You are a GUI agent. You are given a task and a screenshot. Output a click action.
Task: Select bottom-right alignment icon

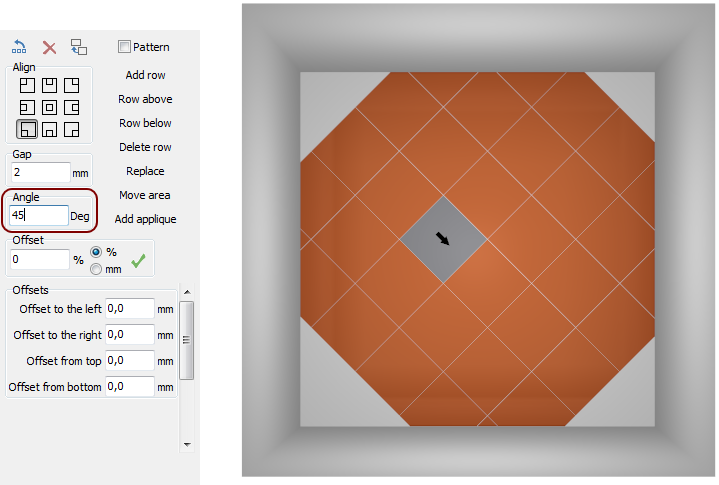(72, 130)
